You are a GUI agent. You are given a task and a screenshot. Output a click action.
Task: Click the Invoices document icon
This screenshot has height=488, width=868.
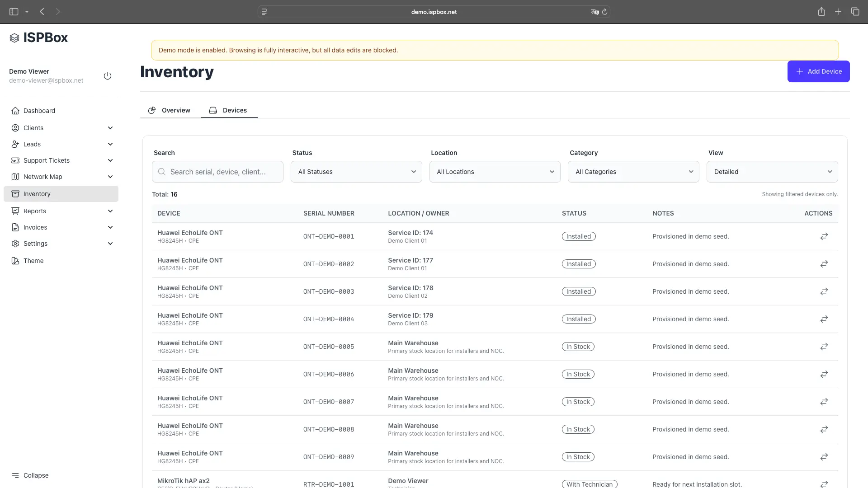(x=15, y=227)
